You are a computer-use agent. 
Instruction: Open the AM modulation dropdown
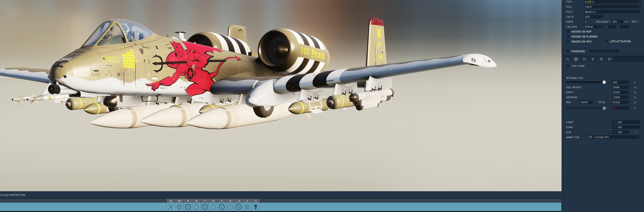point(635,22)
